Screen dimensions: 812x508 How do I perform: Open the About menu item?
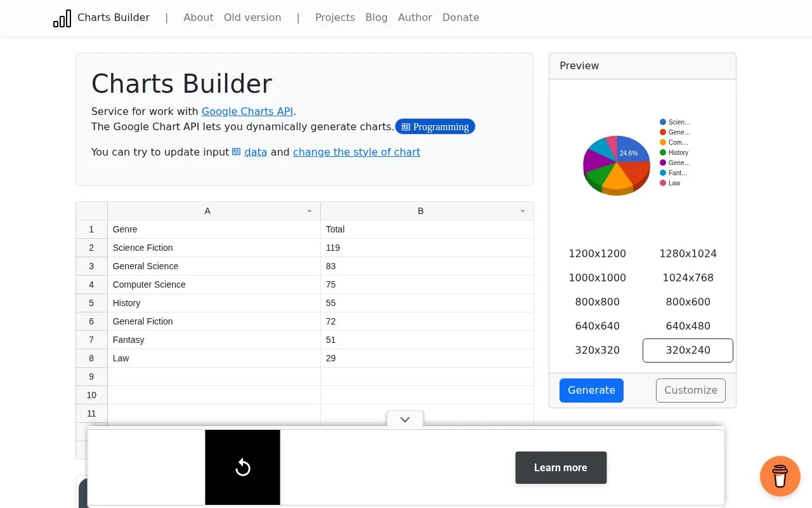click(x=199, y=18)
